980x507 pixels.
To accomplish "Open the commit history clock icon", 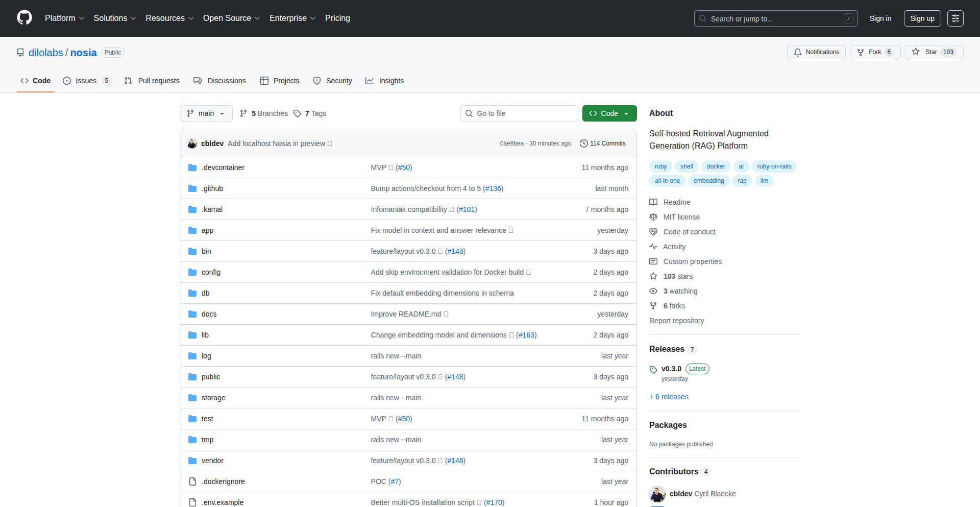I will click(584, 143).
